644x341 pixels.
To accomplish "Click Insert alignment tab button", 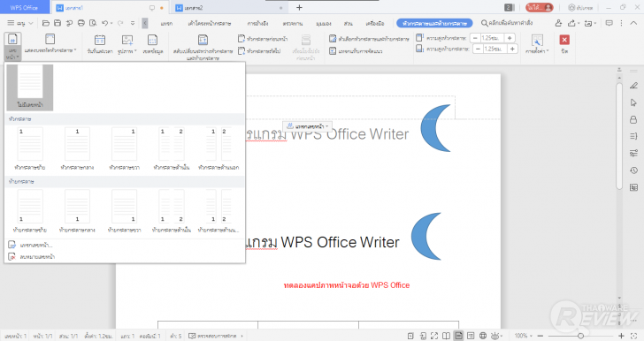I will tap(356, 51).
